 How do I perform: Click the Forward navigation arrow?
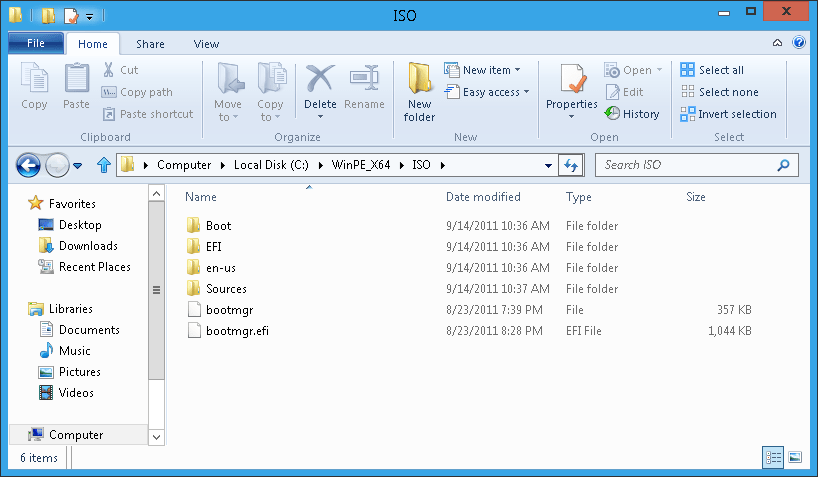57,166
